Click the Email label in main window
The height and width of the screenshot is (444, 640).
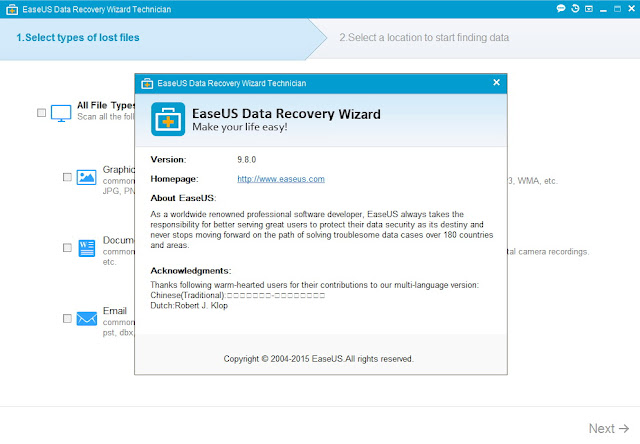click(115, 311)
